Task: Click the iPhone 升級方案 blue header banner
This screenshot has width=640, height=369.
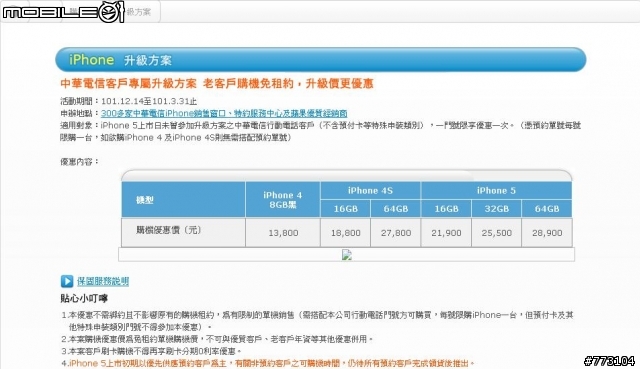Action: tap(321, 60)
